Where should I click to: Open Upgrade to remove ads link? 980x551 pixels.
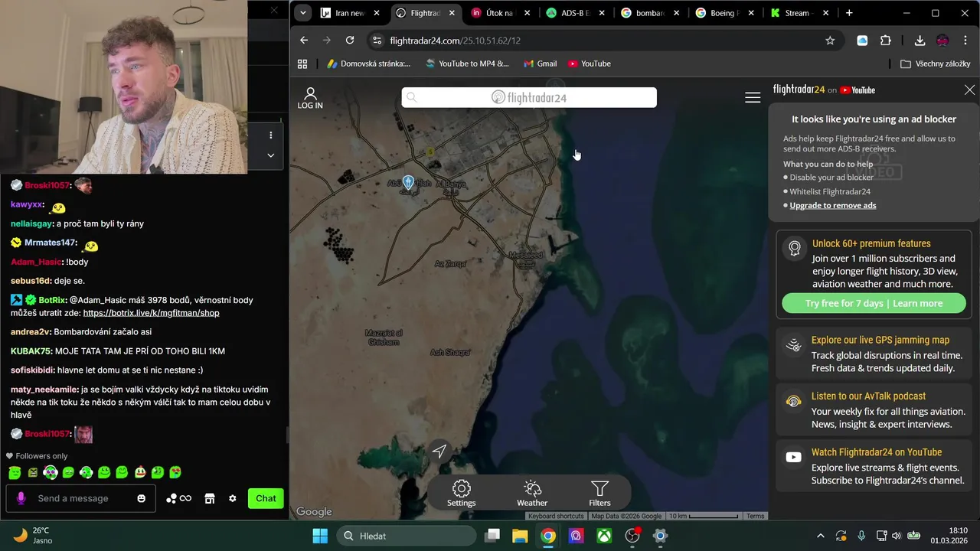point(833,205)
